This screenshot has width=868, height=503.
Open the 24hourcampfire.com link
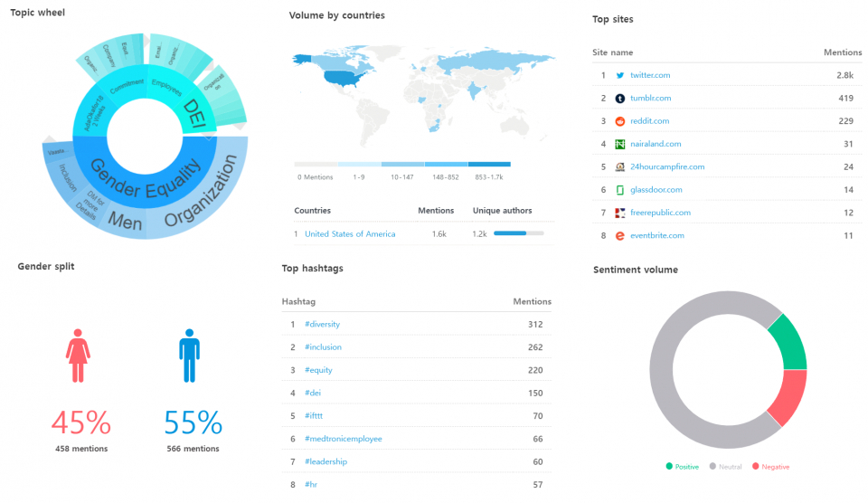click(667, 166)
